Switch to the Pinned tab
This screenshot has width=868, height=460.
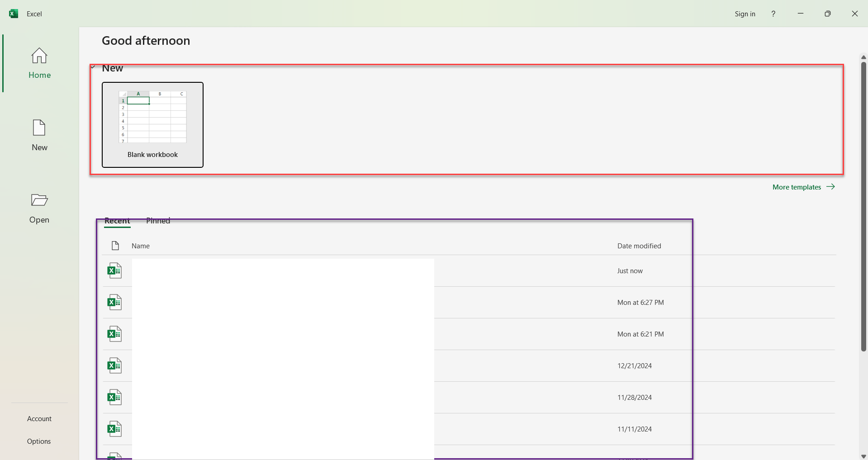tap(158, 221)
